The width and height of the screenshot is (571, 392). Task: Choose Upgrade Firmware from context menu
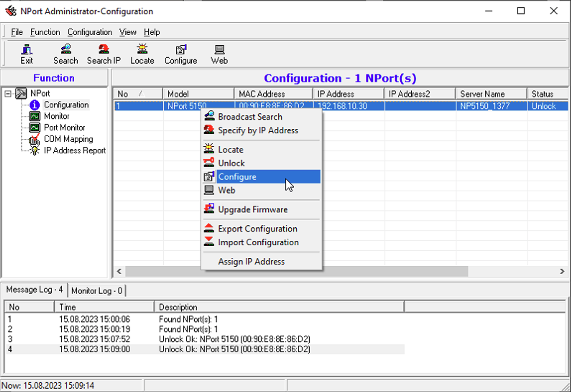pyautogui.click(x=253, y=209)
